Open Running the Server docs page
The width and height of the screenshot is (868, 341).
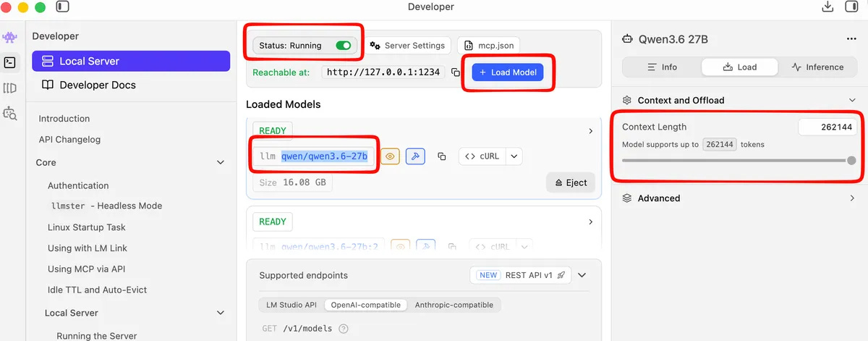97,336
